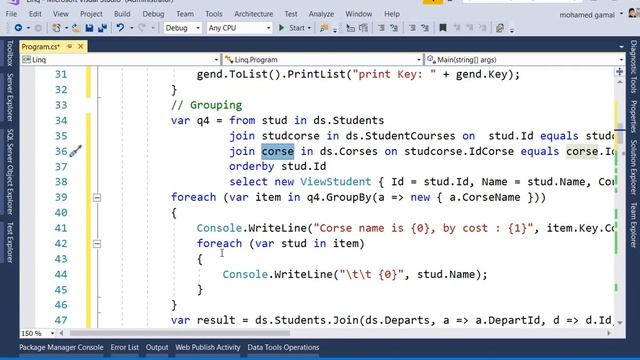Click the Save All toolbar icon

coord(102,28)
